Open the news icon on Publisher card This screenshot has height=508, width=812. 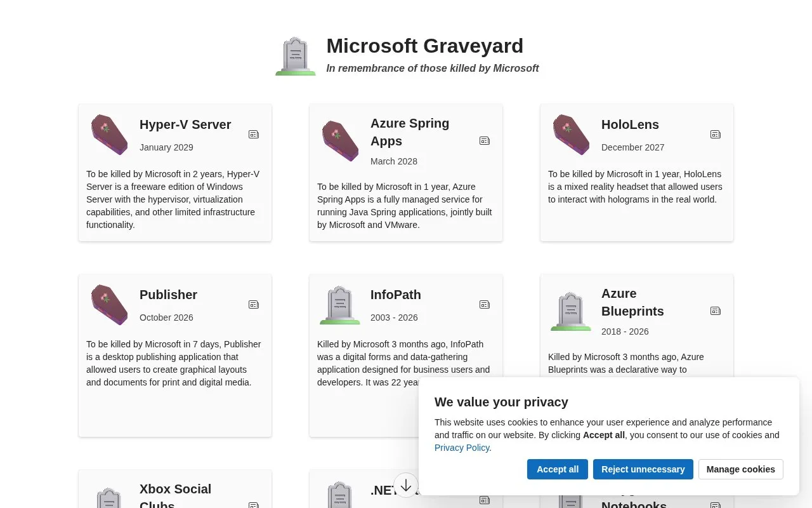[x=254, y=305]
